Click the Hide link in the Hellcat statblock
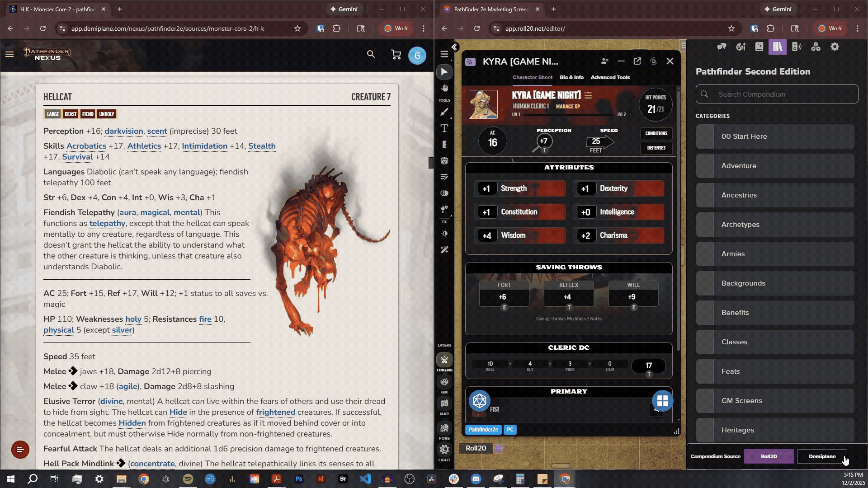The width and height of the screenshot is (868, 488). coord(178,412)
